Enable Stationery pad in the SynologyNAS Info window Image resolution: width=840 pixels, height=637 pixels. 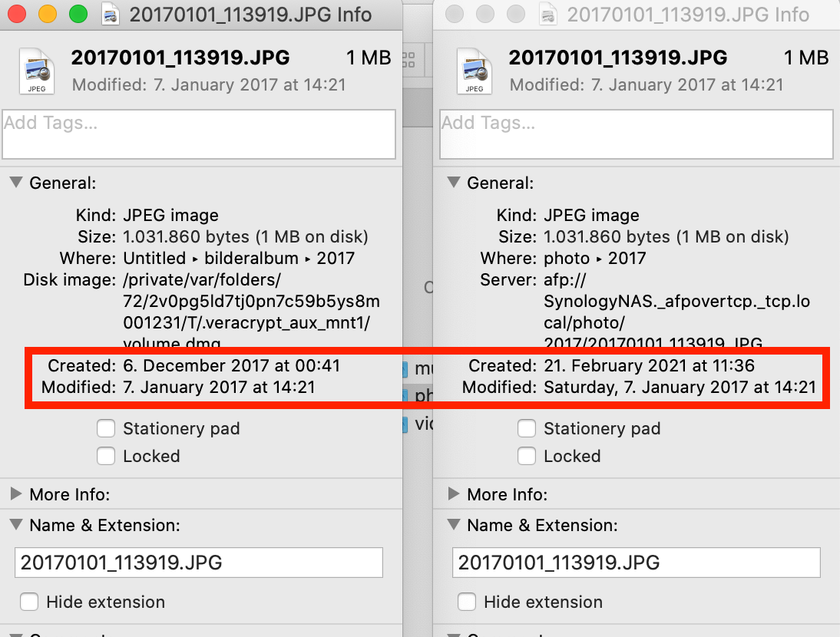(x=527, y=428)
